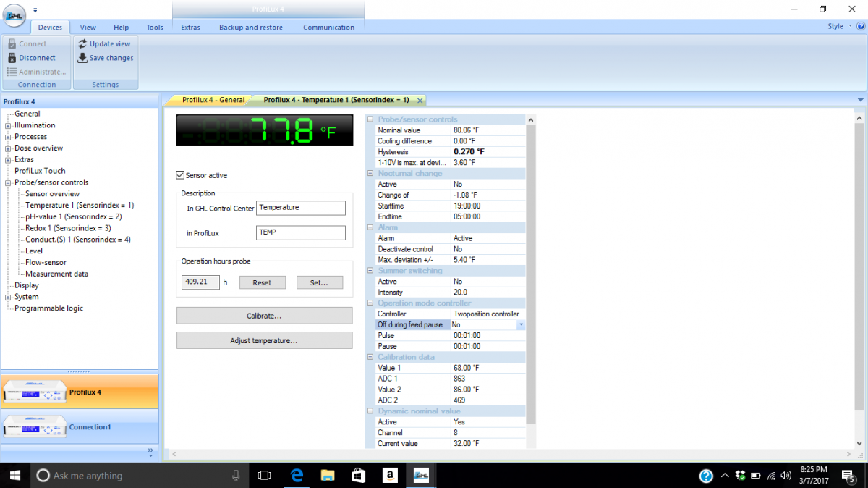Open the Tools ribbon tab

pos(155,28)
